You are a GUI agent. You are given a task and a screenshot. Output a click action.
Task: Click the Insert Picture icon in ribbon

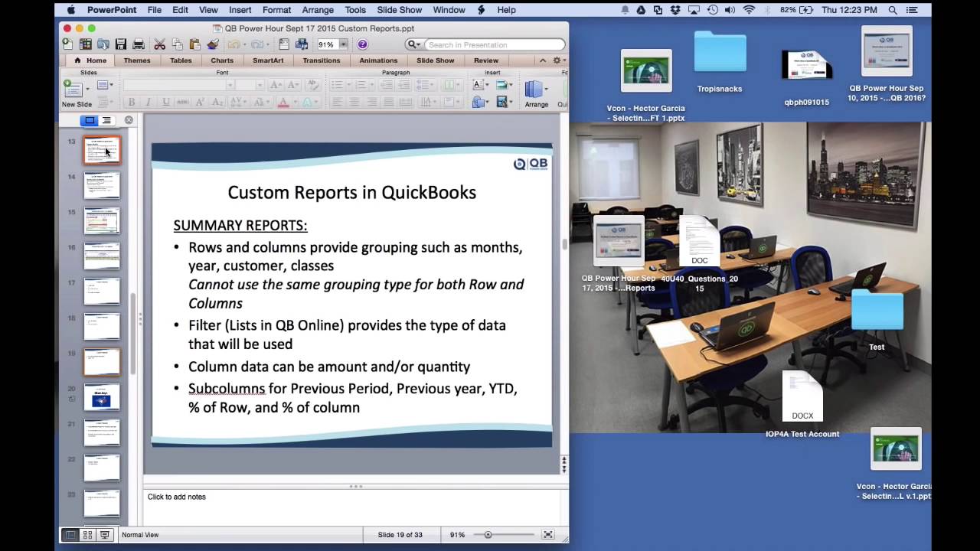[502, 85]
